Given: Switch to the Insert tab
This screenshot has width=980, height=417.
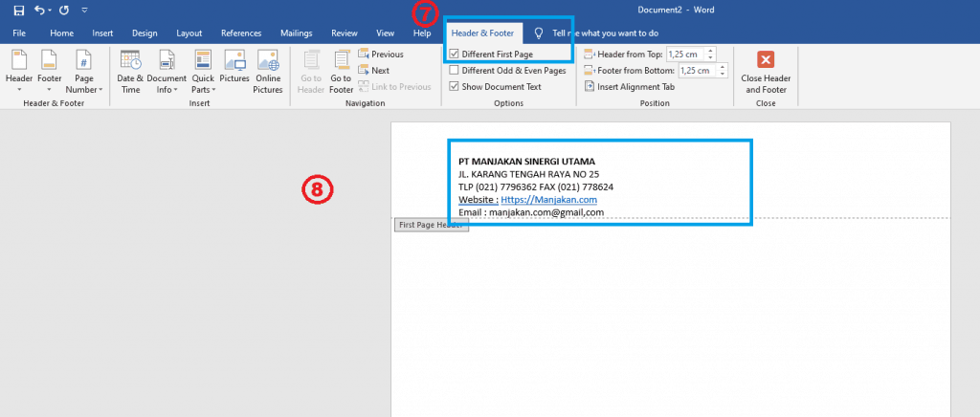Looking at the screenshot, I should tap(102, 33).
